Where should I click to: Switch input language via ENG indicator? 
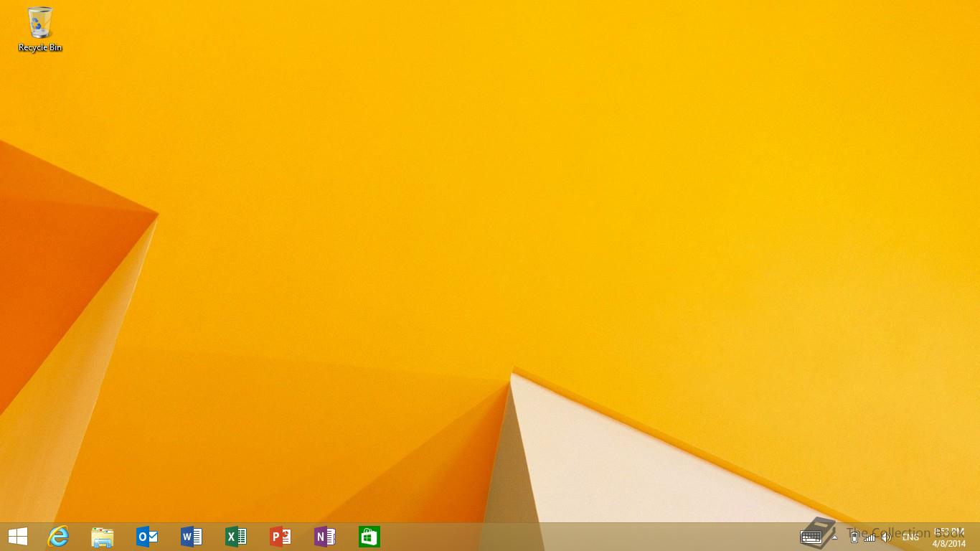910,537
